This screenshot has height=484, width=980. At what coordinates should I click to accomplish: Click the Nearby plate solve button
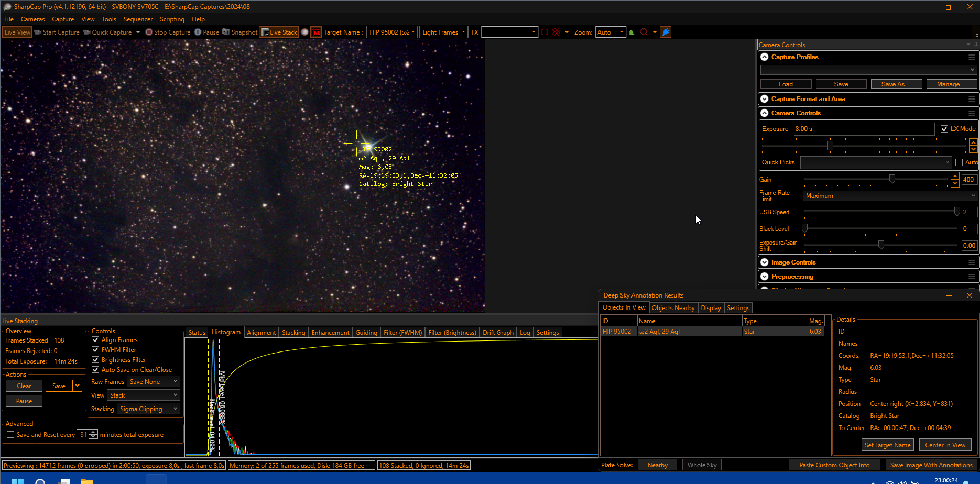pyautogui.click(x=657, y=465)
